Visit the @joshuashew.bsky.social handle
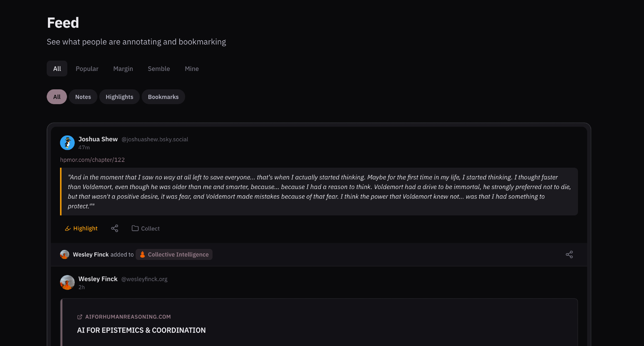Screen dimensions: 644x346 point(155,139)
